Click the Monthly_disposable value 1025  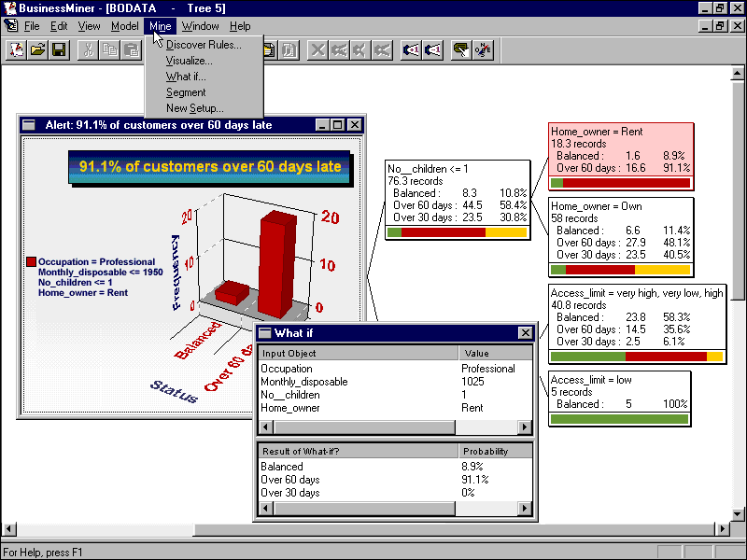472,382
